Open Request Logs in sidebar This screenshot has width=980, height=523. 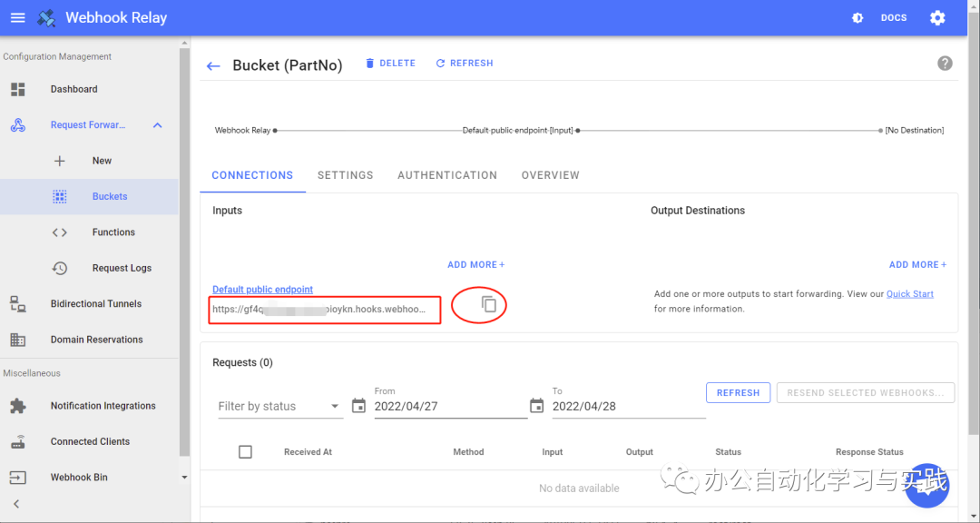click(122, 268)
